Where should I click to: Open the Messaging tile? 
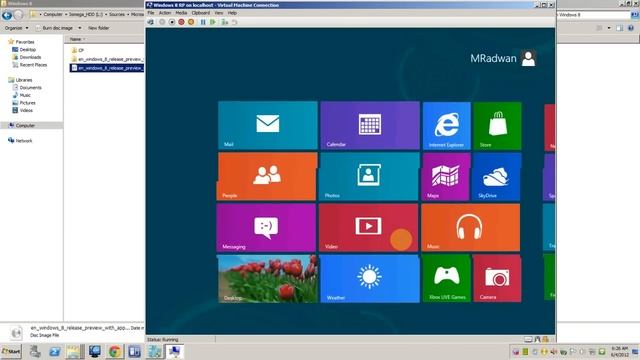pyautogui.click(x=266, y=228)
